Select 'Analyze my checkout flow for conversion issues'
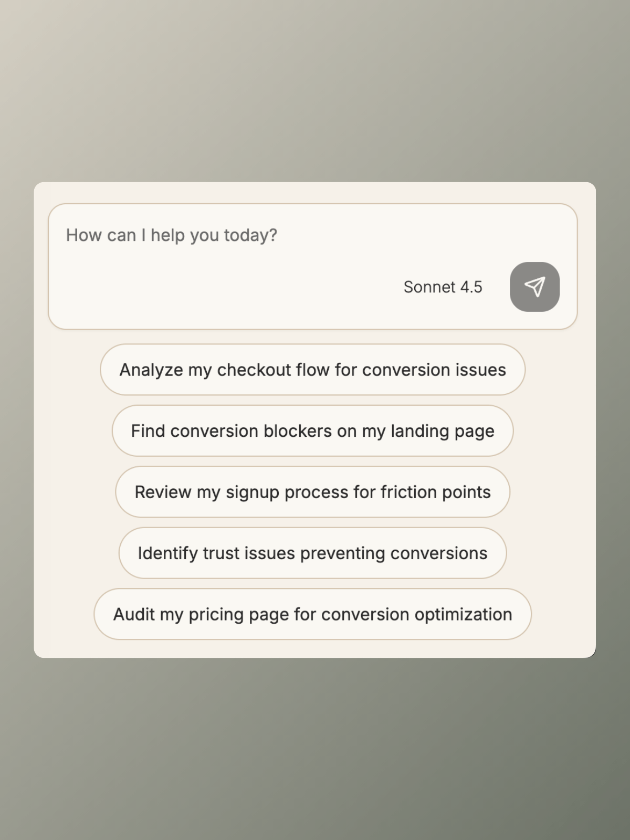 [x=312, y=370]
